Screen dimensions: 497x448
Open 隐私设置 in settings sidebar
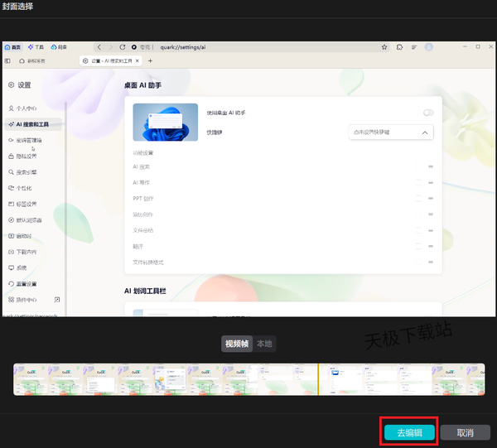[26, 156]
